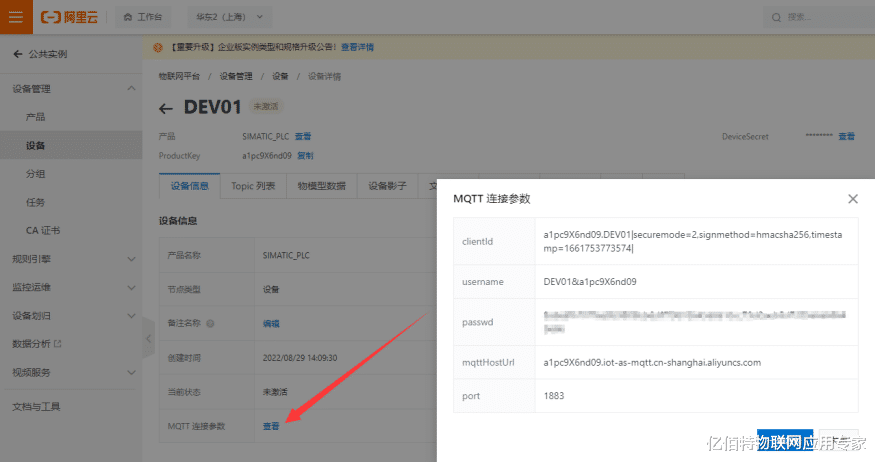Go to 设备 breadcrumb
Screen dimensions: 875x462
click(x=280, y=76)
